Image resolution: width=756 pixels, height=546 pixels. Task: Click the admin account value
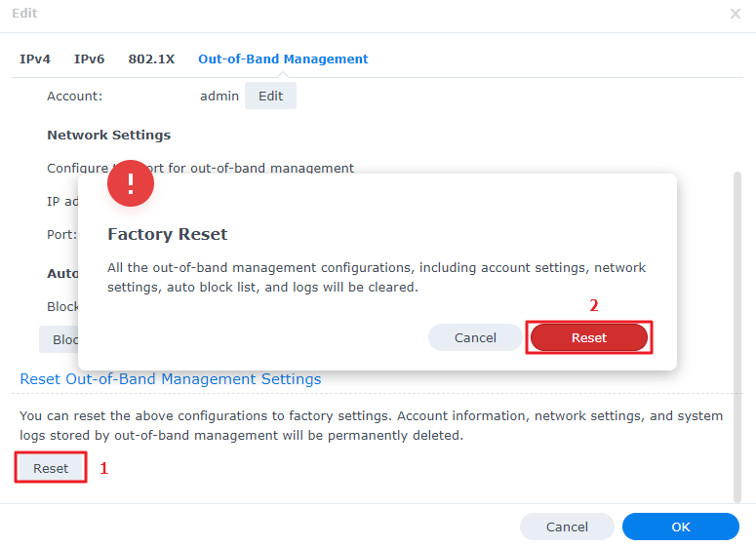(219, 96)
